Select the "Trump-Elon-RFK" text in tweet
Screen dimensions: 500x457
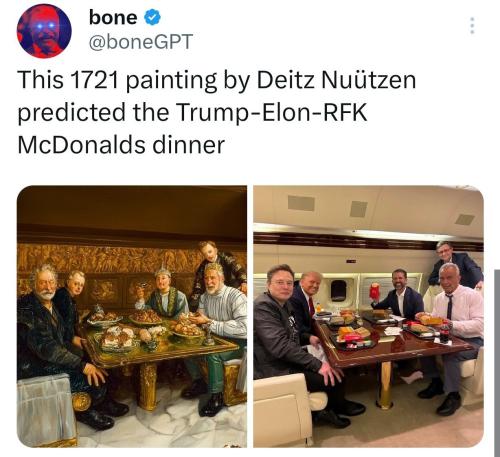pyautogui.click(x=272, y=112)
